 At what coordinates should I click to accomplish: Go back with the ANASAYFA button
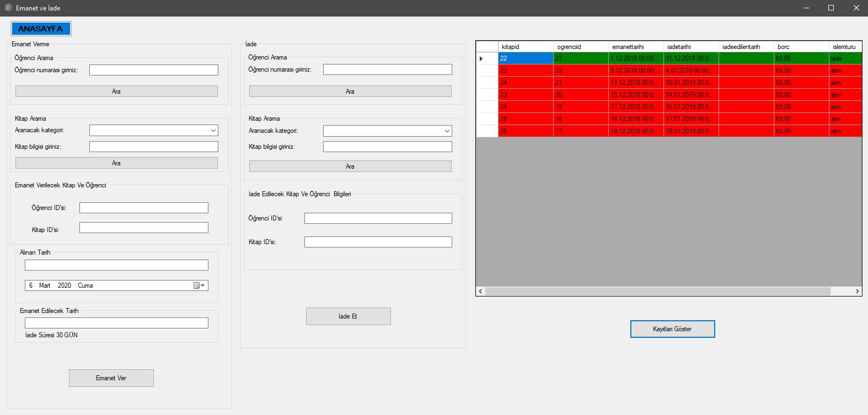tap(41, 29)
